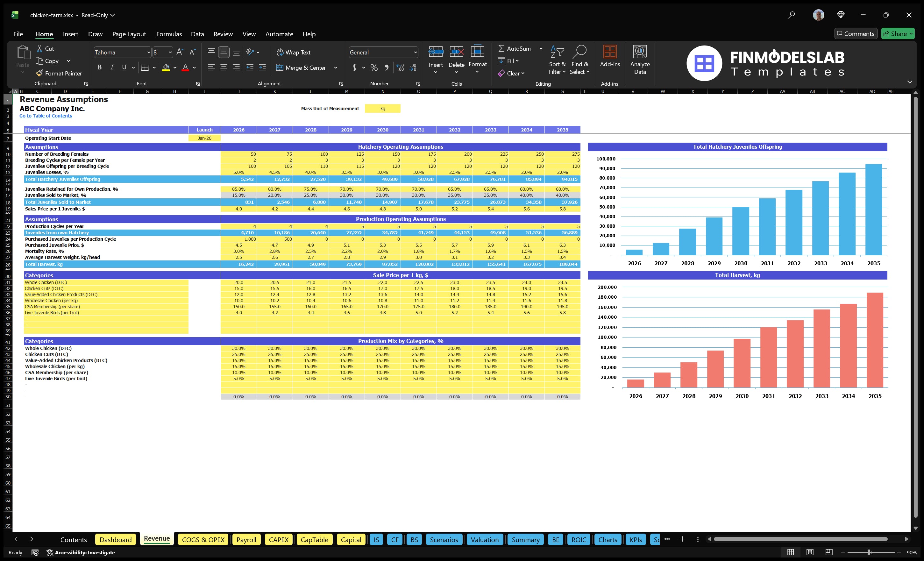Switch to the Dashboard sheet tab
The image size is (924, 561).
116,540
